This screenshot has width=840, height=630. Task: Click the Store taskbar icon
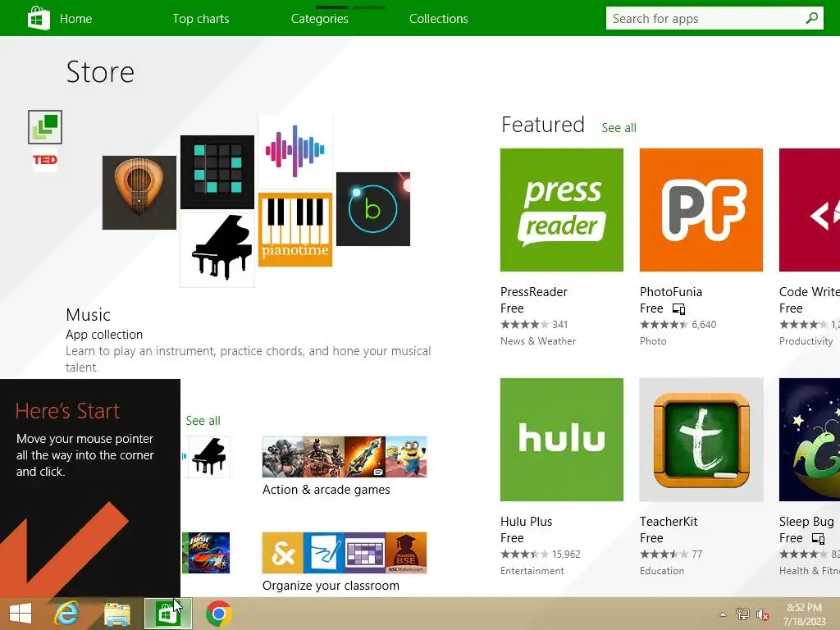167,614
